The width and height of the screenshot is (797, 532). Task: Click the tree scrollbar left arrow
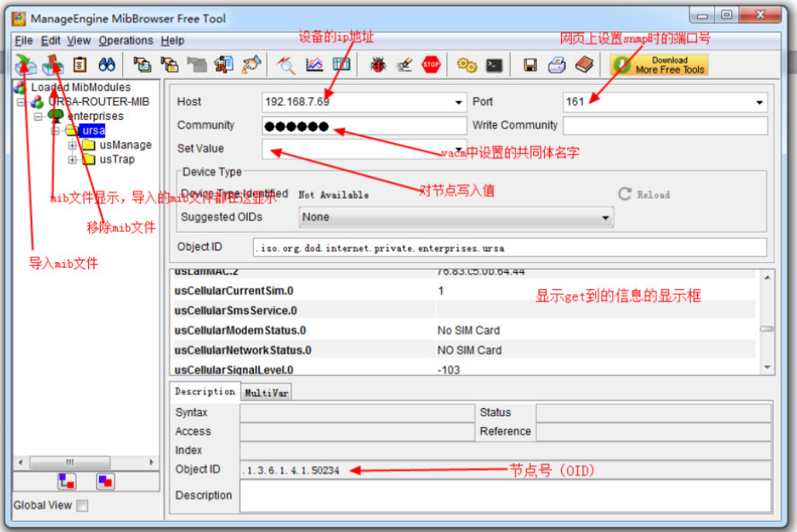[x=20, y=462]
